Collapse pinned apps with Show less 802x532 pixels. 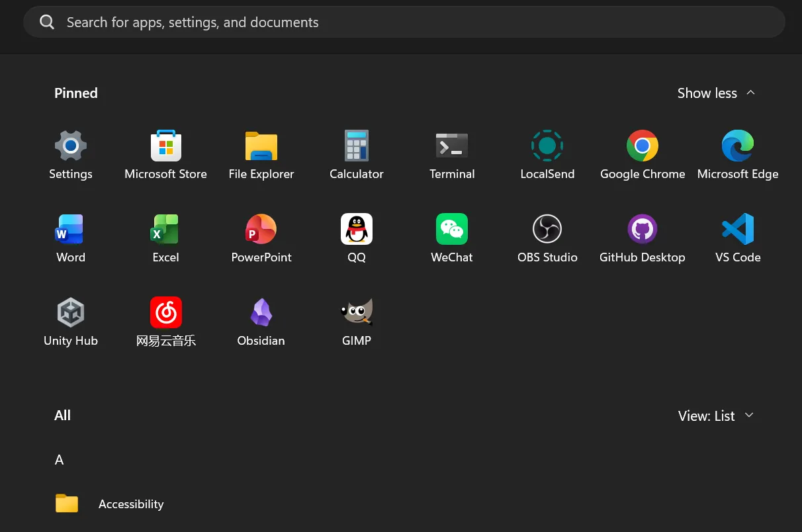[x=716, y=93]
